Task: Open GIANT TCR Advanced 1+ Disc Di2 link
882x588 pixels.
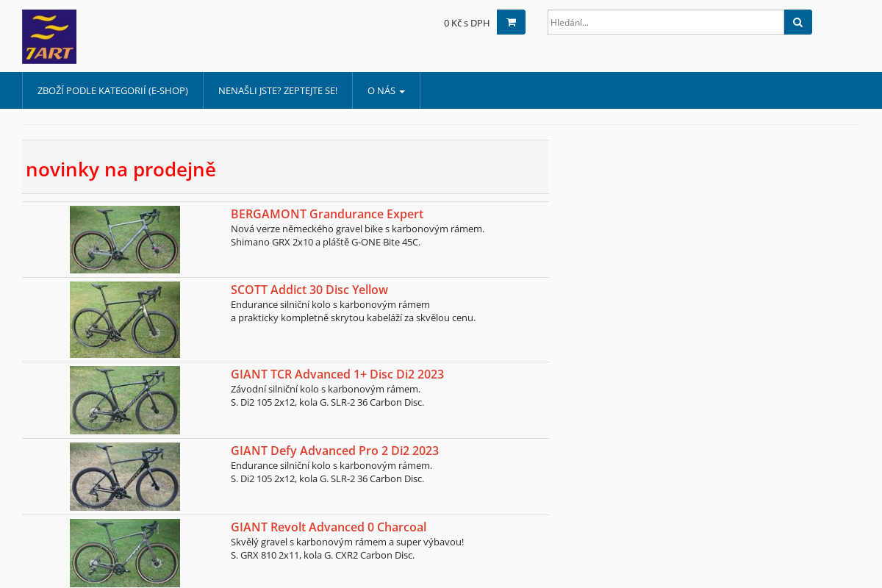Action: click(x=337, y=374)
